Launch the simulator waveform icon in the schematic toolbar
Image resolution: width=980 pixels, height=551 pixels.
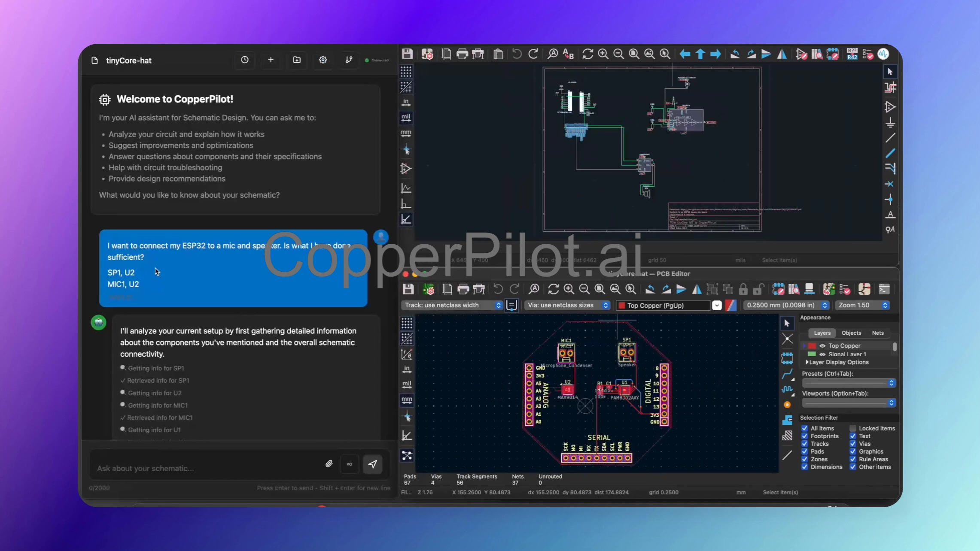[x=883, y=54]
